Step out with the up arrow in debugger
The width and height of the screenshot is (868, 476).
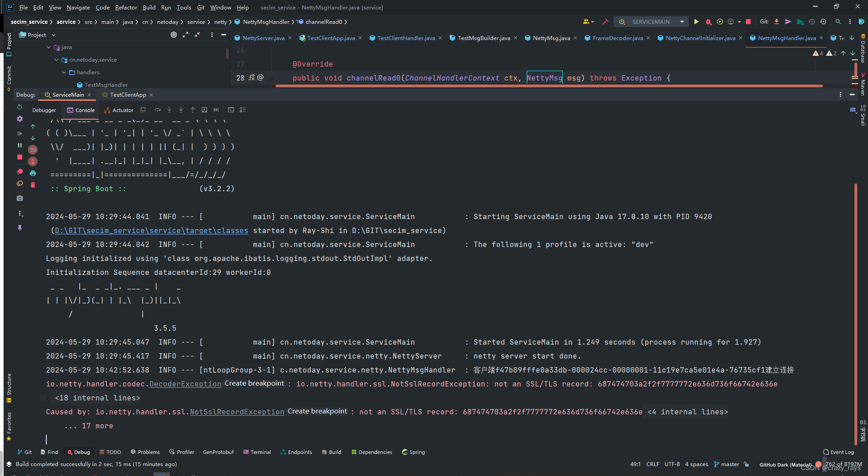tap(193, 110)
